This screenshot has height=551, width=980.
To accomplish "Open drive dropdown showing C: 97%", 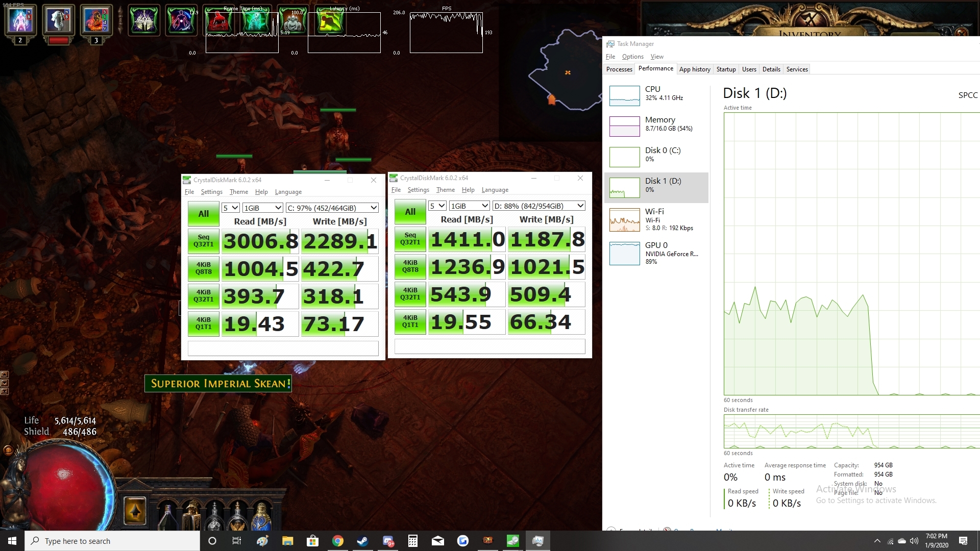I will tap(332, 208).
